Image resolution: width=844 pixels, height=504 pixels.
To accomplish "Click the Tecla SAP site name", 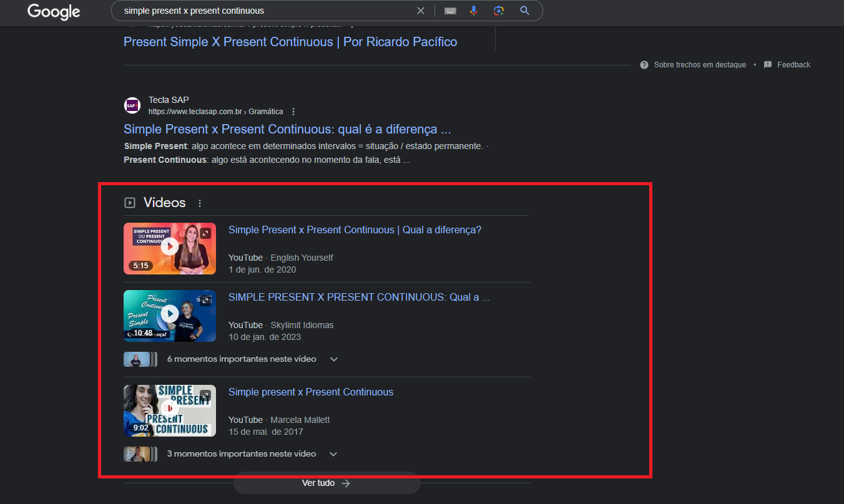I will point(169,100).
